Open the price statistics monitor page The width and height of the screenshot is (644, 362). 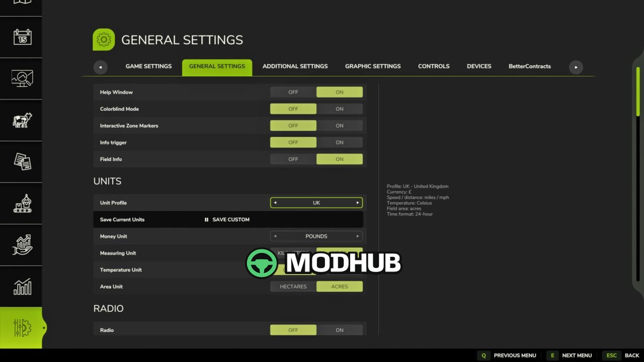pos(22,78)
